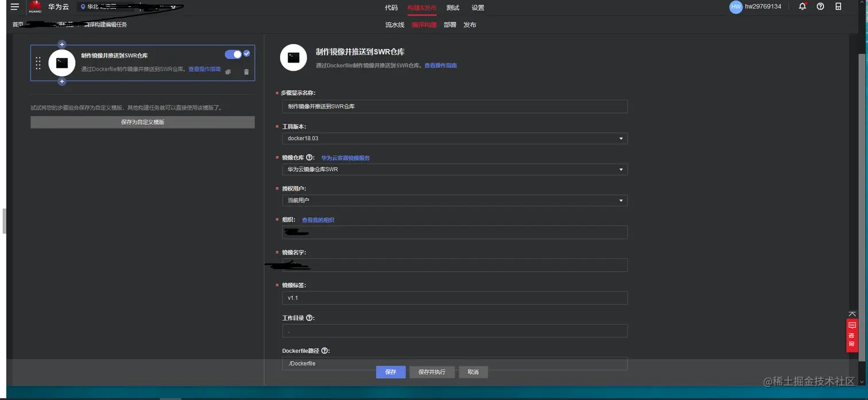Viewport: 868px width, 400px height.
Task: Click 保存为自定义模版 button
Action: pyautogui.click(x=142, y=122)
